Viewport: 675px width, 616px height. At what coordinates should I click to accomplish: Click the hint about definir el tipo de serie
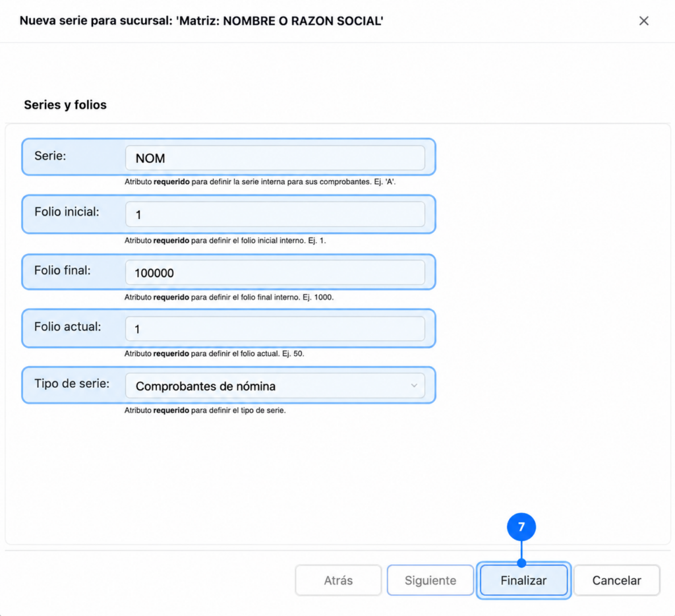click(x=205, y=410)
